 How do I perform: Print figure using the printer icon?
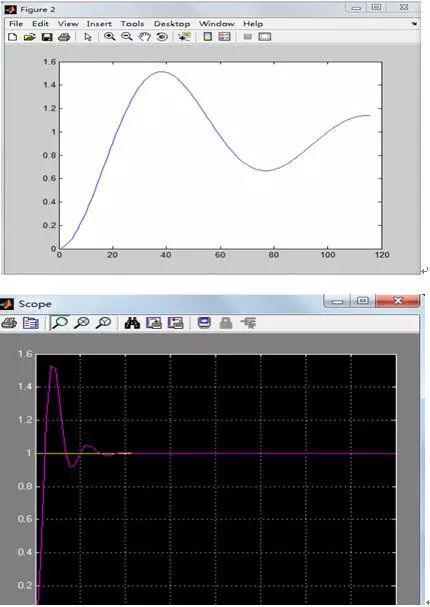(64, 37)
